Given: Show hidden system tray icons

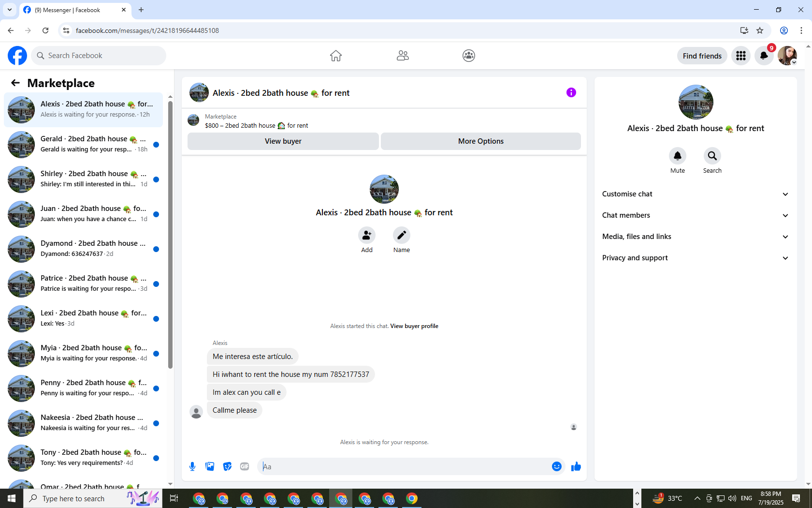Looking at the screenshot, I should pyautogui.click(x=697, y=498).
